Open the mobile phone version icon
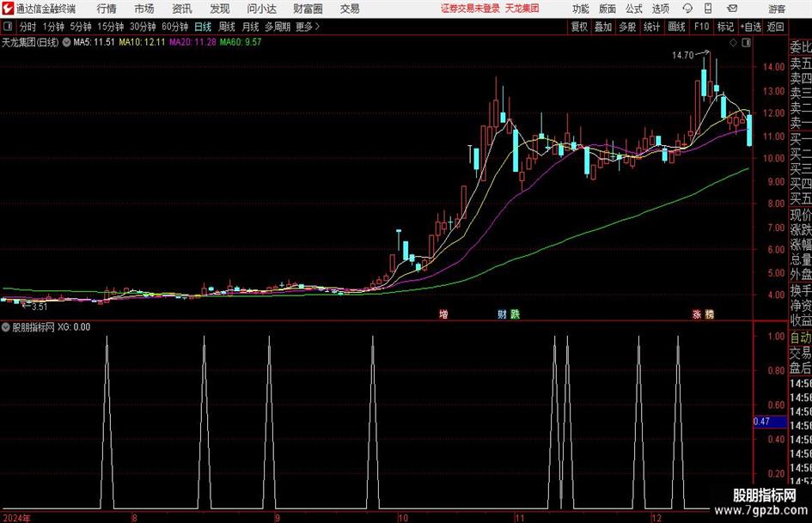The image size is (812, 523). click(708, 9)
